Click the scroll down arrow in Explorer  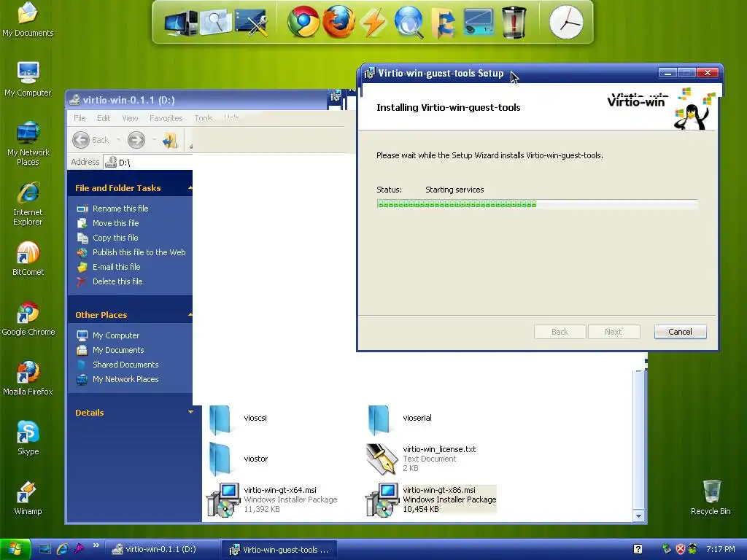click(638, 516)
